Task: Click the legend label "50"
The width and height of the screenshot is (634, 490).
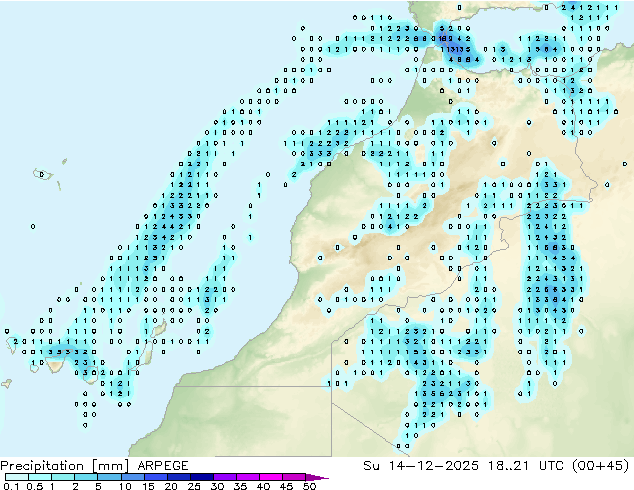Action: (309, 486)
